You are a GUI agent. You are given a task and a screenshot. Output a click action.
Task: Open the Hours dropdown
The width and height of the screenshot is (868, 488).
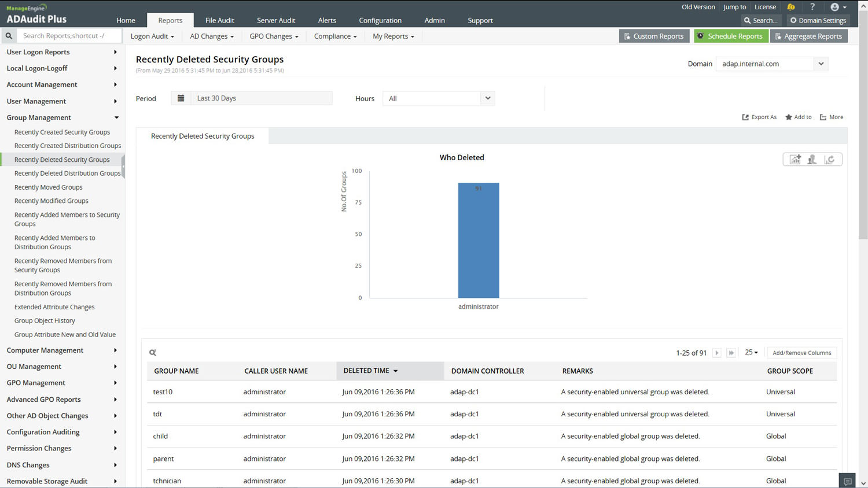click(438, 98)
